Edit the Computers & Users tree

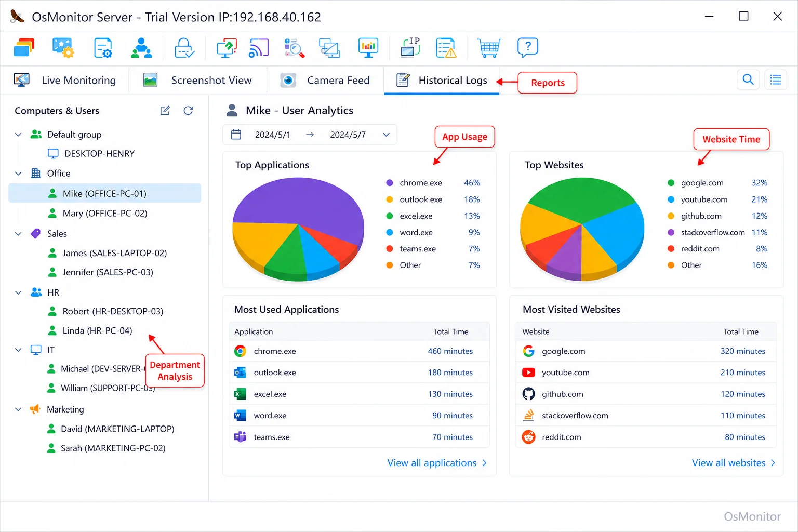[165, 111]
